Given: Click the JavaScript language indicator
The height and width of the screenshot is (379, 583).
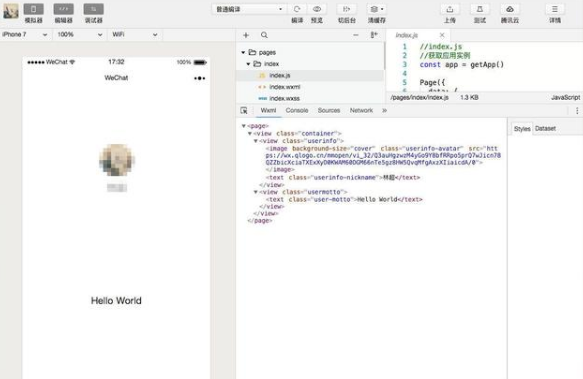Looking at the screenshot, I should (x=565, y=97).
